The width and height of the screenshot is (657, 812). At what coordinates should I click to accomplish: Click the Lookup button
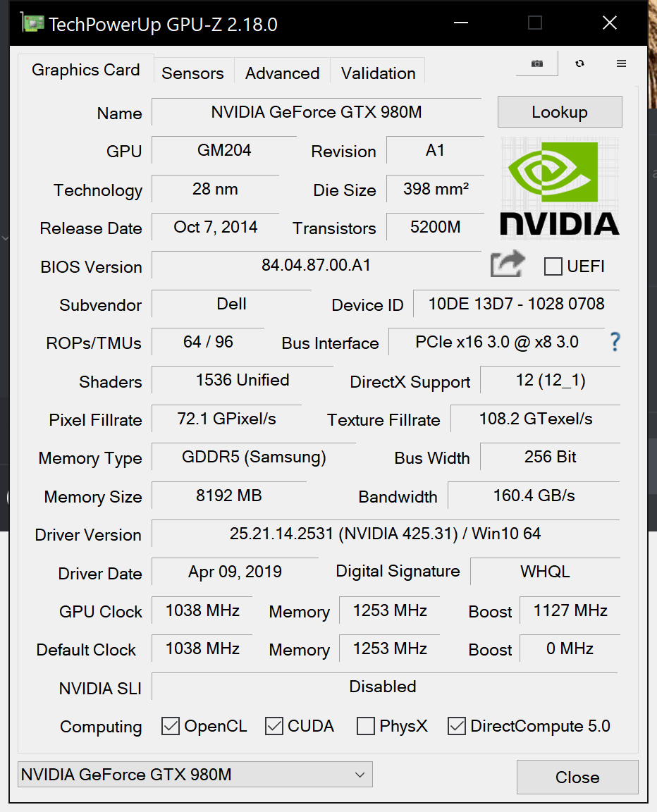pyautogui.click(x=560, y=112)
